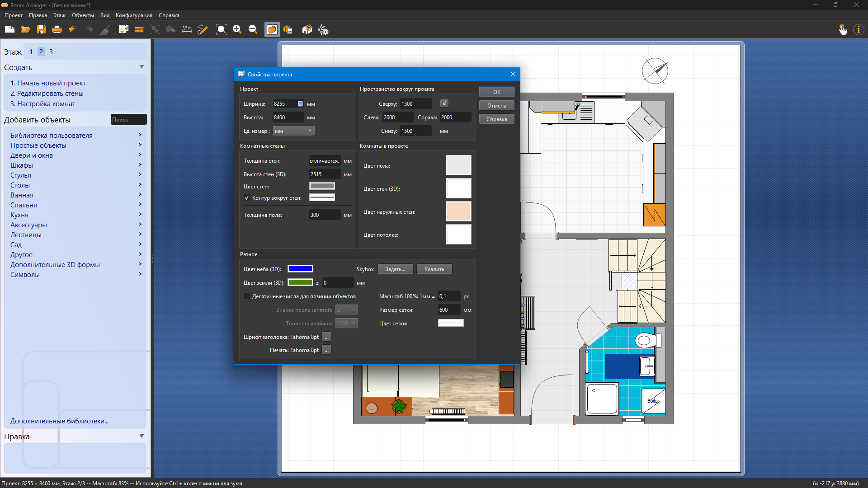Click the Zoom out magnifier icon
Image resolution: width=868 pixels, height=488 pixels.
(x=253, y=30)
